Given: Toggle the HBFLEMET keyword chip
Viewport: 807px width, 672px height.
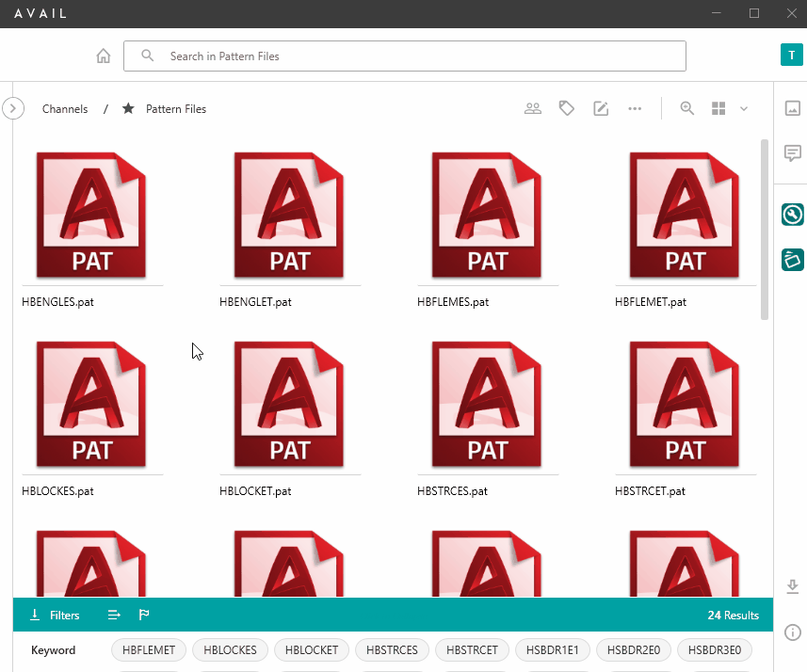Looking at the screenshot, I should pyautogui.click(x=148, y=649).
